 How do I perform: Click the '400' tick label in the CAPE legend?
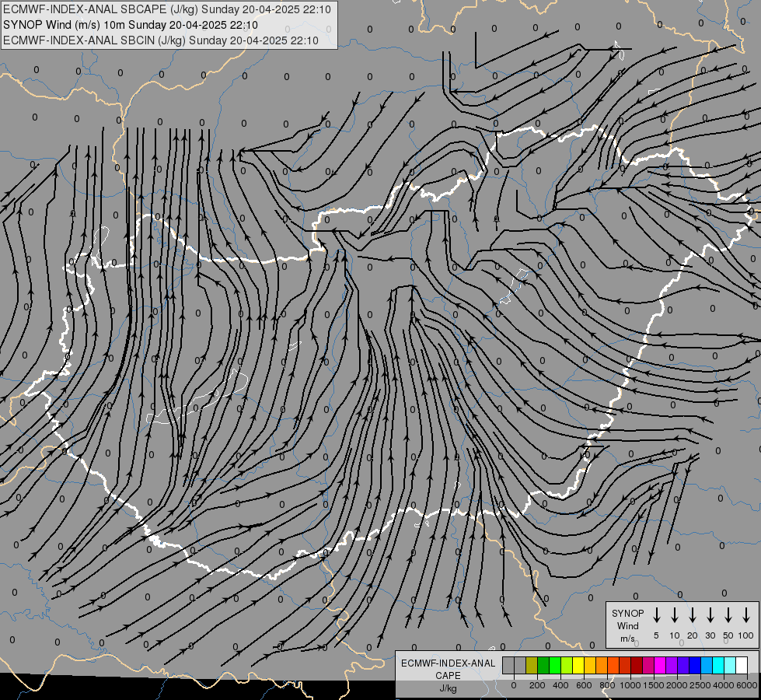(560, 685)
